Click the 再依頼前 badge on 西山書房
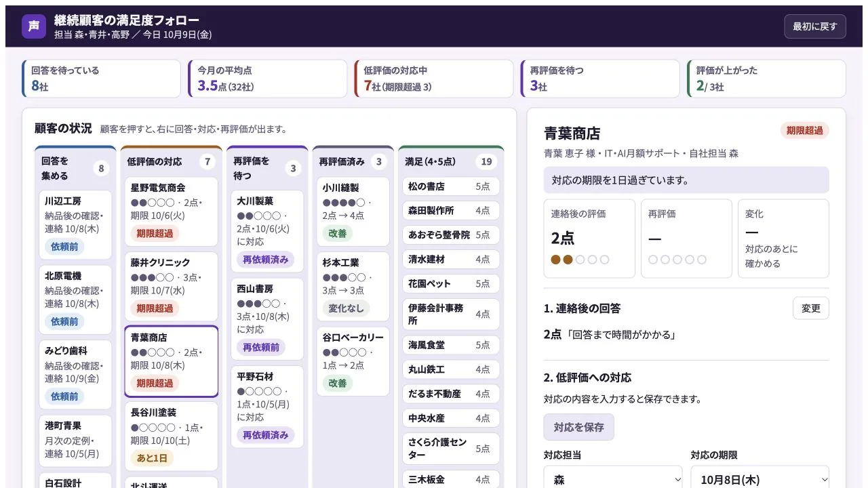This screenshot has width=868, height=488. 261,347
